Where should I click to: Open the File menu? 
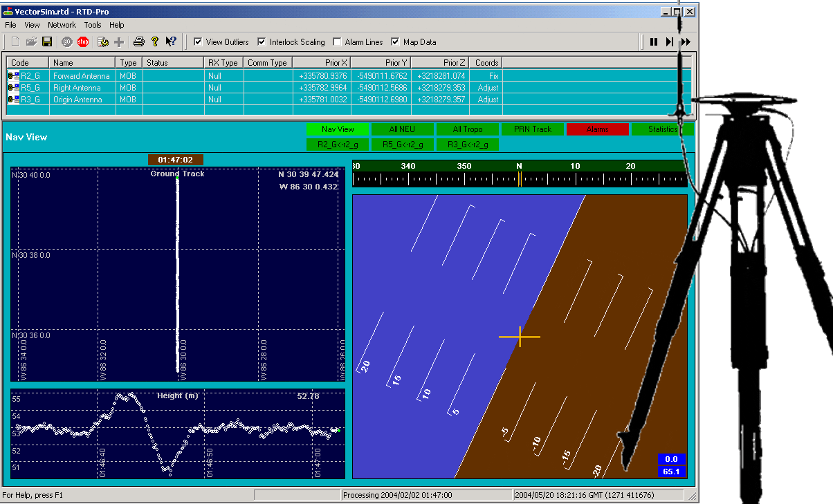point(10,25)
